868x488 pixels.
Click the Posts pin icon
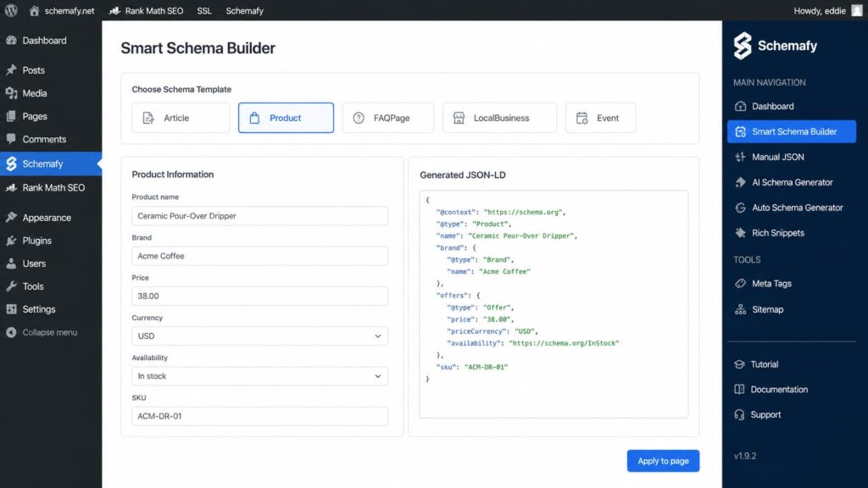[11, 70]
